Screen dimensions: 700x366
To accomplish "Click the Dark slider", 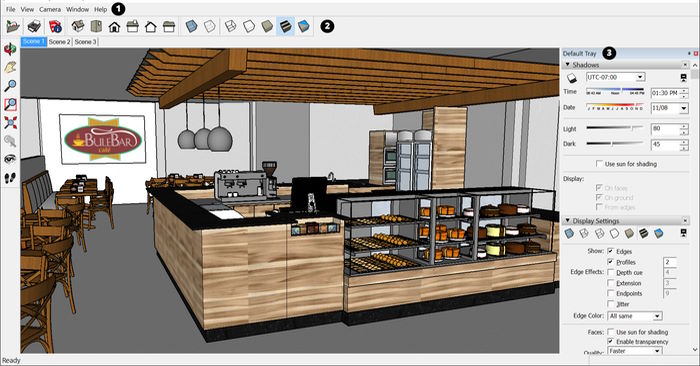I will (615, 144).
